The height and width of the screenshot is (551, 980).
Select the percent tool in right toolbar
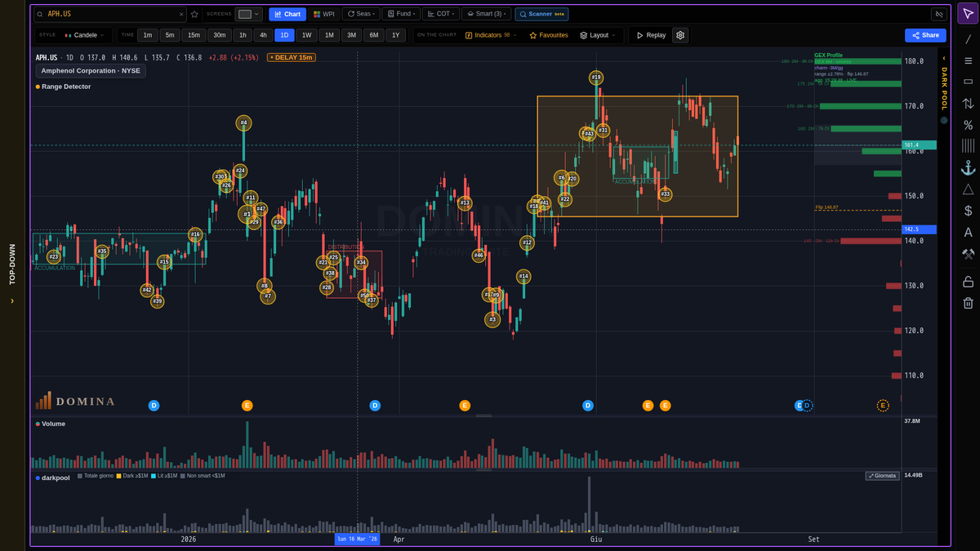968,125
